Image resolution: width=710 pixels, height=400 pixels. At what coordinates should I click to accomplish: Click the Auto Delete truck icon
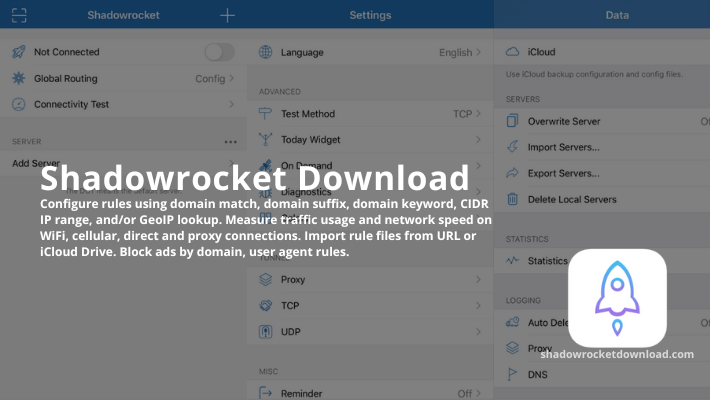pyautogui.click(x=512, y=322)
